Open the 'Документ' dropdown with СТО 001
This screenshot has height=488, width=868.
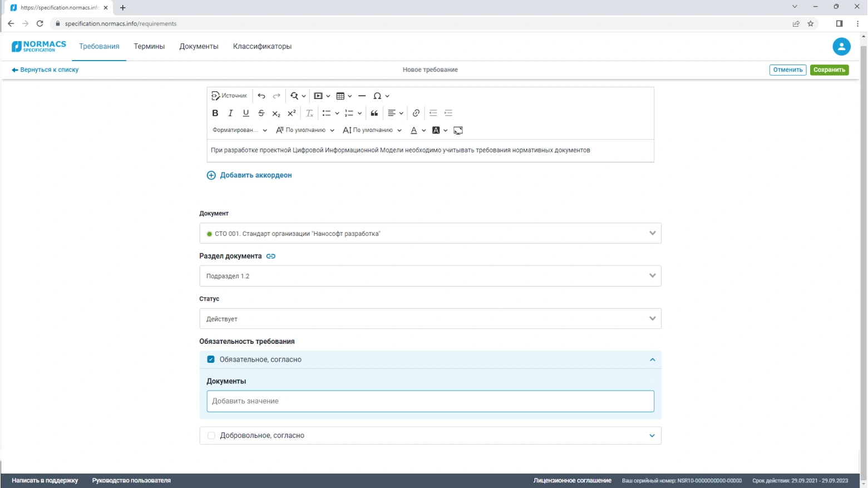point(430,234)
